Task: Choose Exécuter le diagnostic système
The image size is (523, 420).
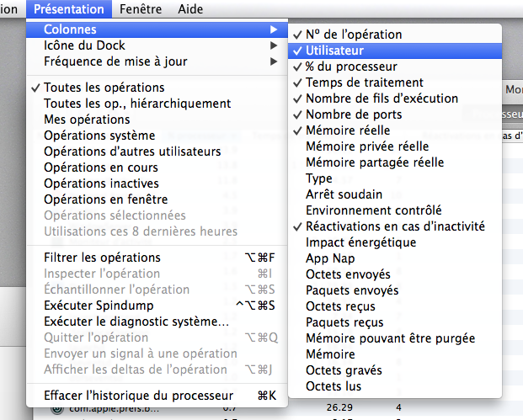Action: (x=136, y=322)
